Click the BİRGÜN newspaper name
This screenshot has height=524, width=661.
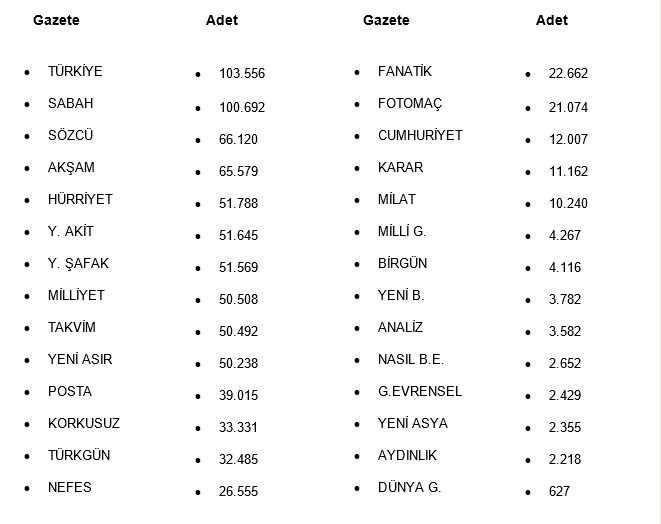(402, 263)
